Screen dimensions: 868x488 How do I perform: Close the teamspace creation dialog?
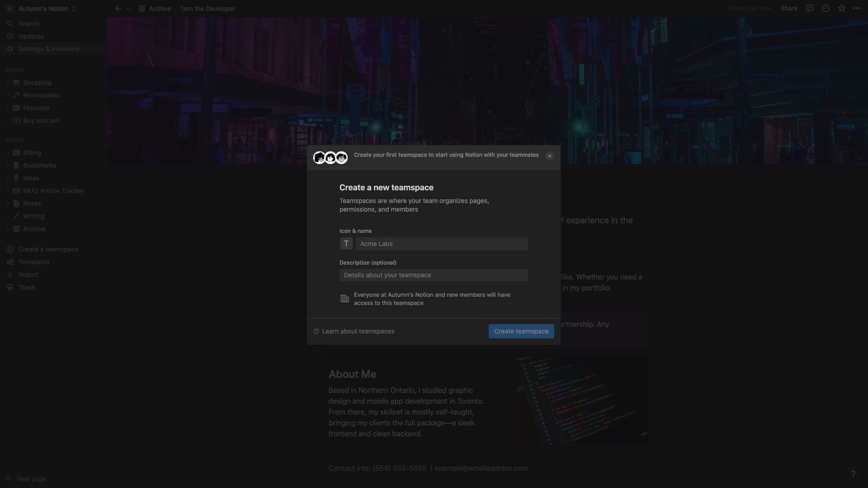(549, 156)
